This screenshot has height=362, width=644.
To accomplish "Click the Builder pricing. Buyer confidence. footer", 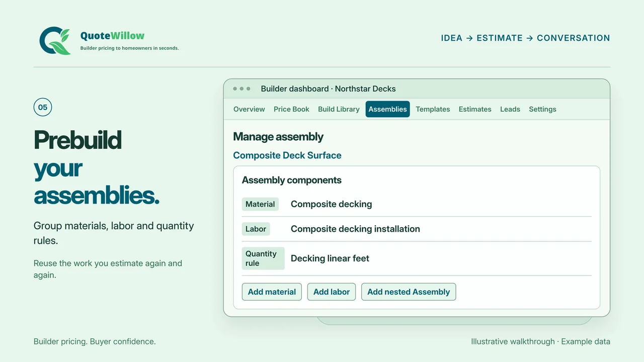I will point(95,341).
